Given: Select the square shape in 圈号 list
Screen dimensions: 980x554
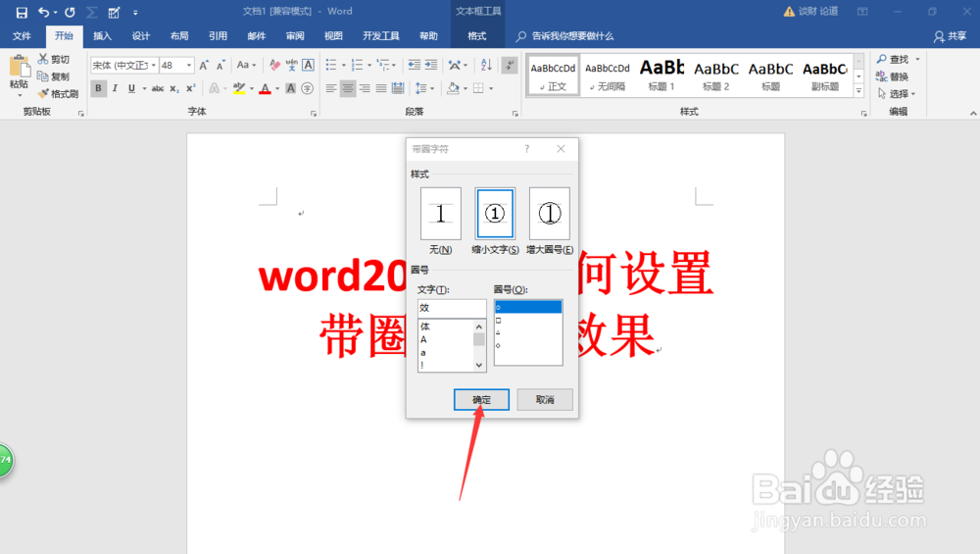Looking at the screenshot, I should pos(528,321).
